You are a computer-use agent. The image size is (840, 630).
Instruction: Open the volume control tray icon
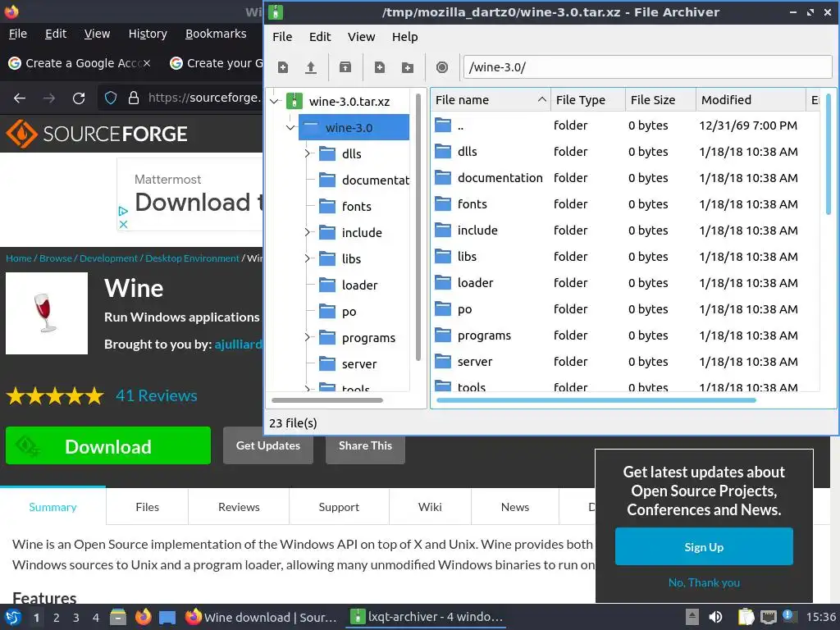715,617
